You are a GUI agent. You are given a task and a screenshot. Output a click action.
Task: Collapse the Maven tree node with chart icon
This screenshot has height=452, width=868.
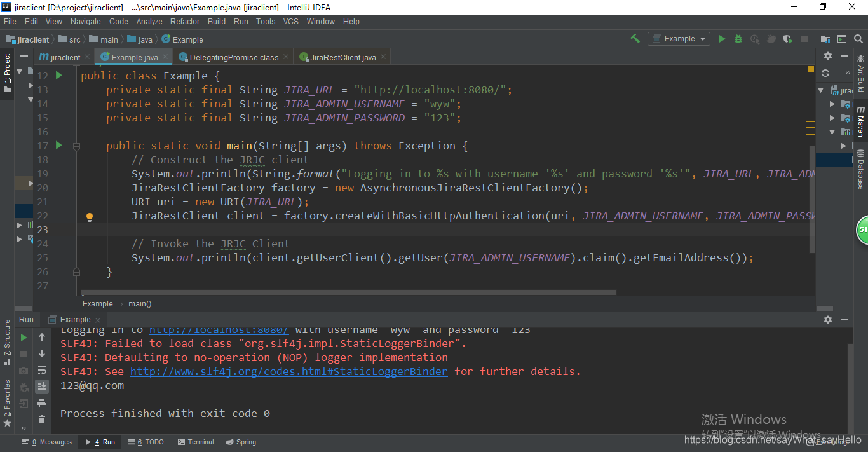[x=832, y=132]
